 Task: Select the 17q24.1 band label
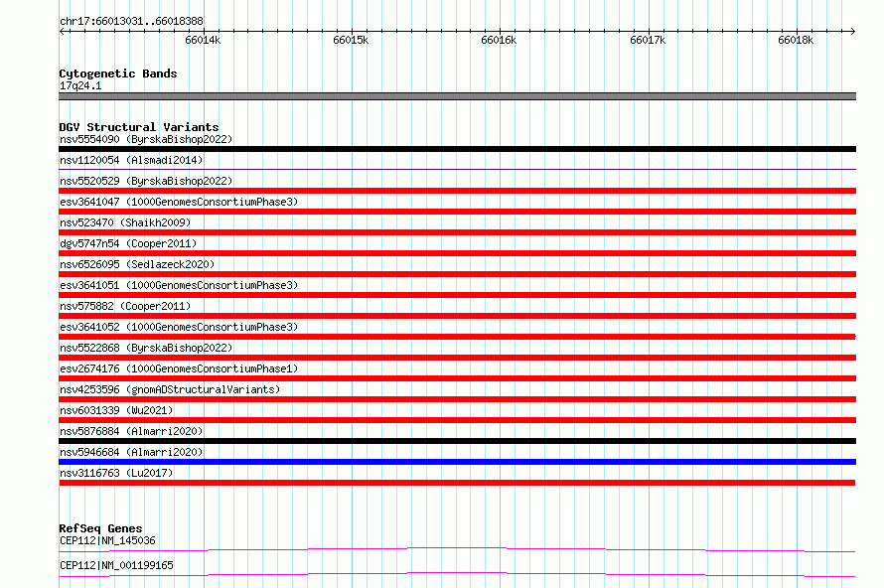[80, 85]
